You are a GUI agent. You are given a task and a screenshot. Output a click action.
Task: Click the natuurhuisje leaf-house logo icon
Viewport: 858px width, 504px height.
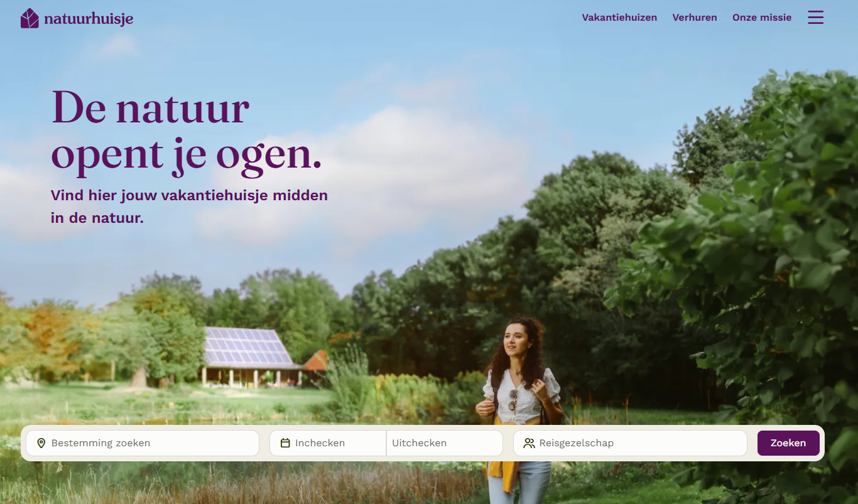30,18
